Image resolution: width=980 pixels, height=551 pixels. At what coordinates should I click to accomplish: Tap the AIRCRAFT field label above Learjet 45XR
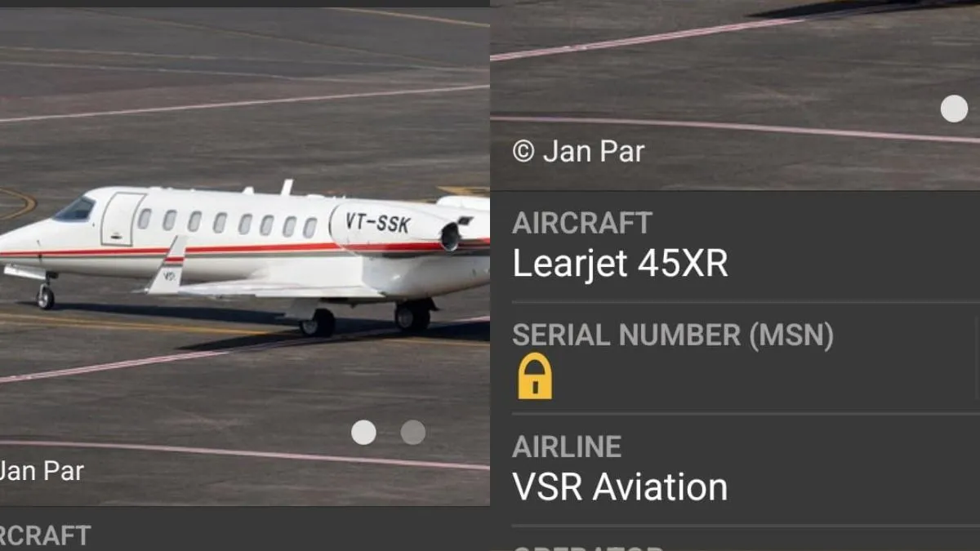[582, 223]
